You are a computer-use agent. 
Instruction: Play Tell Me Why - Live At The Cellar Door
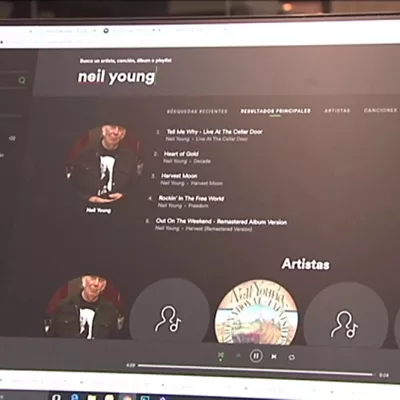coord(214,132)
